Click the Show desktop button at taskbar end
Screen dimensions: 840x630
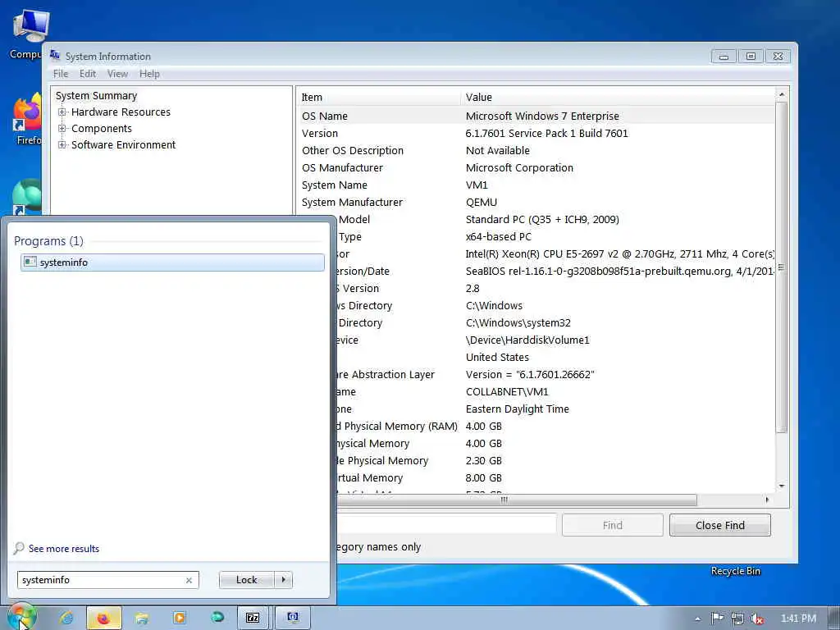pyautogui.click(x=834, y=619)
